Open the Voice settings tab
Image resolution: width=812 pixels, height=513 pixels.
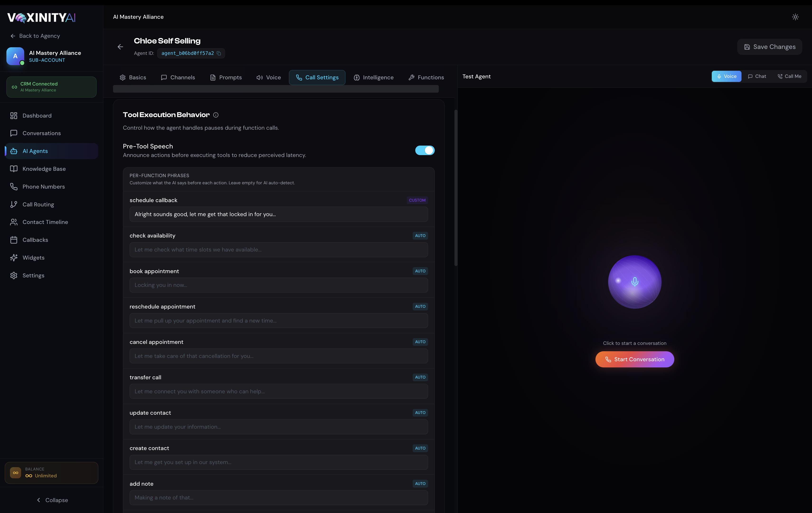(269, 78)
